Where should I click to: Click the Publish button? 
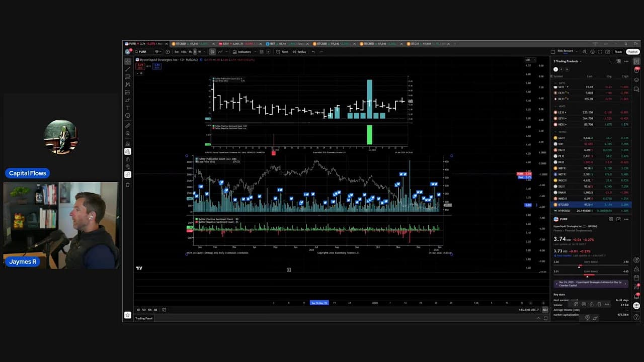(632, 51)
